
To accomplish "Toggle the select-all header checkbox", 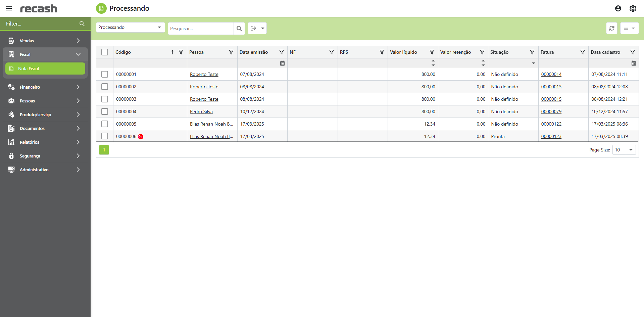I will pyautogui.click(x=105, y=52).
